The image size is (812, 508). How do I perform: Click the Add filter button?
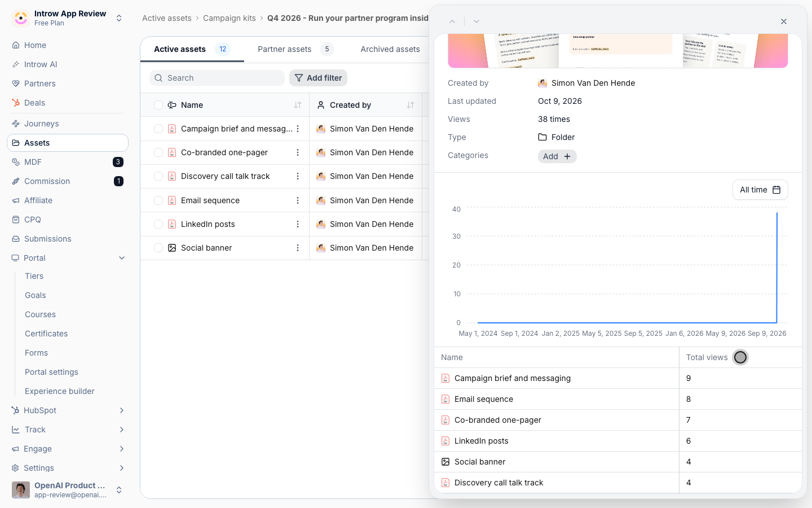click(318, 78)
